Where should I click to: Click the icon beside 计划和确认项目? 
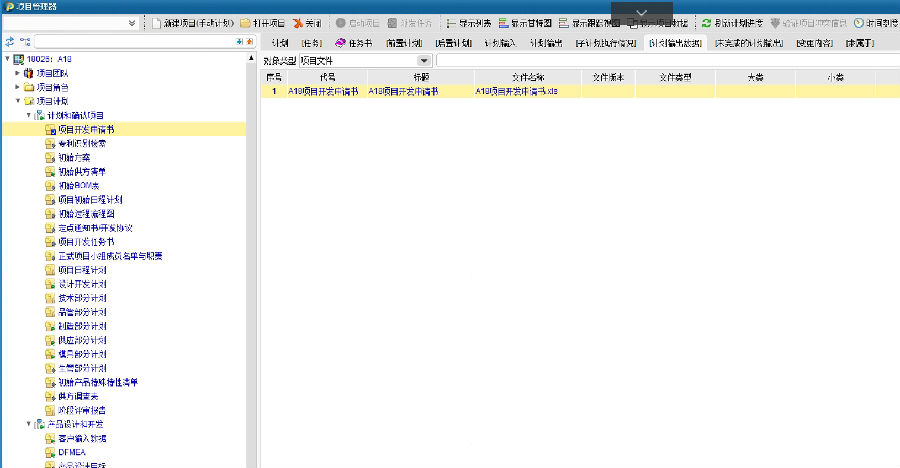coord(40,115)
